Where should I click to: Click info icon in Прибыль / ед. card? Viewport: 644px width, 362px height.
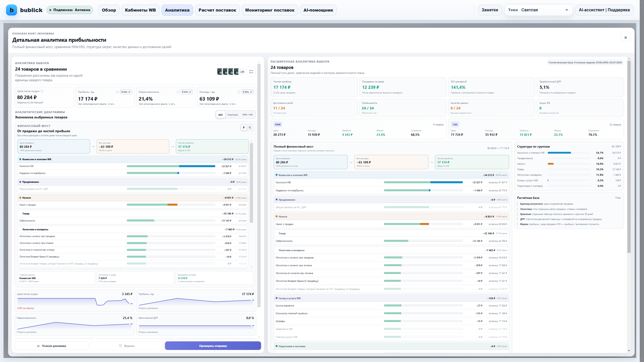(117, 92)
